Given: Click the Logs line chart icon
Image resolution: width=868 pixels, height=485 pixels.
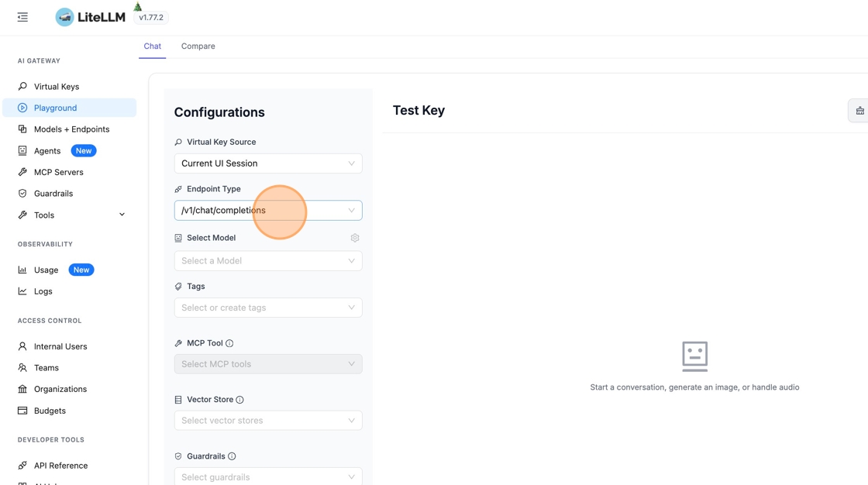Looking at the screenshot, I should click(x=22, y=291).
